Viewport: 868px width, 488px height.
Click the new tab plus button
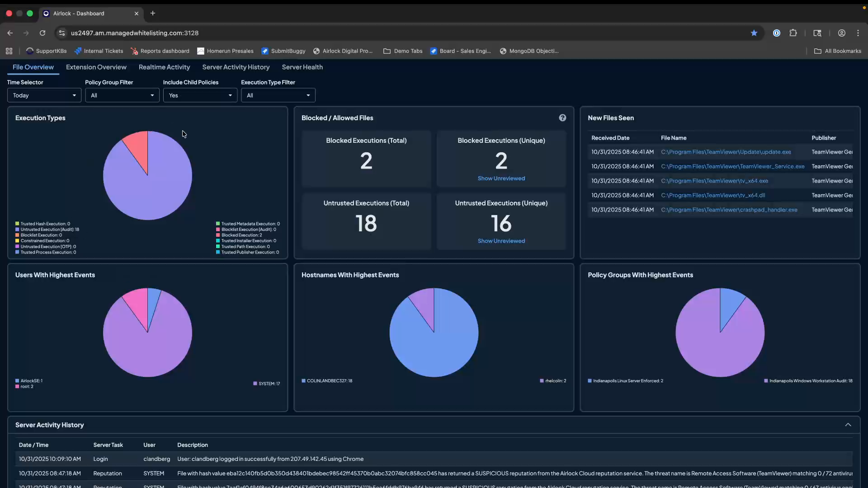tap(153, 13)
